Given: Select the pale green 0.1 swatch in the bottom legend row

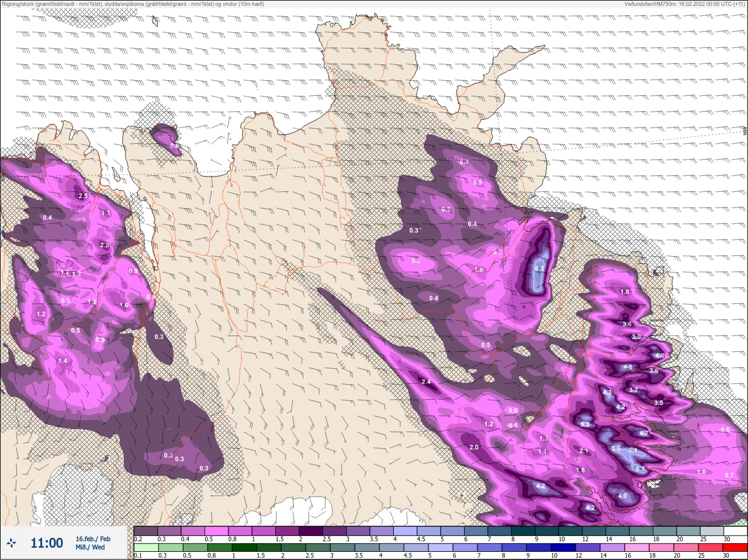Looking at the screenshot, I should click(x=146, y=548).
